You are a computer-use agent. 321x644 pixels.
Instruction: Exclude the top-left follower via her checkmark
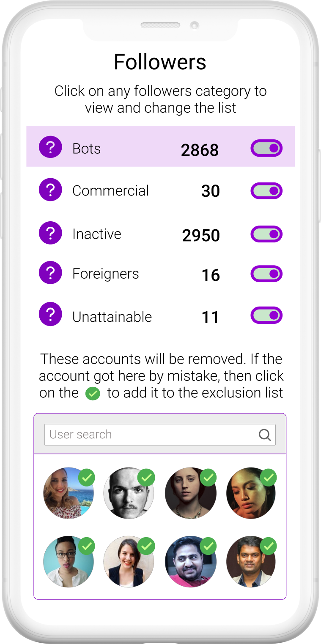tap(86, 478)
